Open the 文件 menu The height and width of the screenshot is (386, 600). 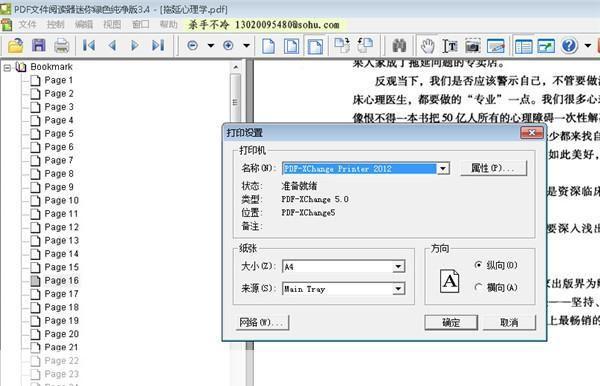pos(28,25)
